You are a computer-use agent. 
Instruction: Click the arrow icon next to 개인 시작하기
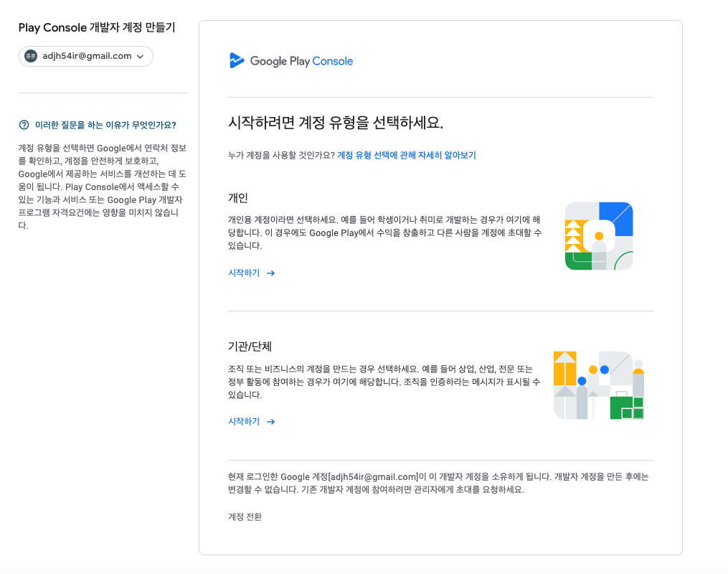[x=270, y=273]
